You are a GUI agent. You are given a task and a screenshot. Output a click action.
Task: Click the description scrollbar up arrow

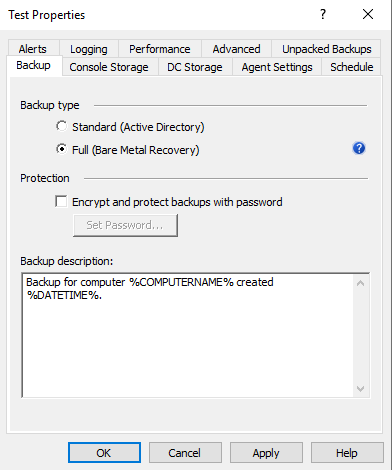pyautogui.click(x=360, y=283)
